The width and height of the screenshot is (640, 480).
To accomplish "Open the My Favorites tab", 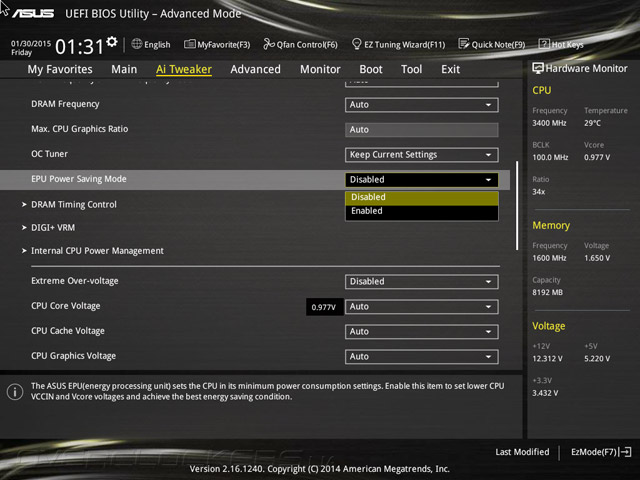I will pos(60,69).
